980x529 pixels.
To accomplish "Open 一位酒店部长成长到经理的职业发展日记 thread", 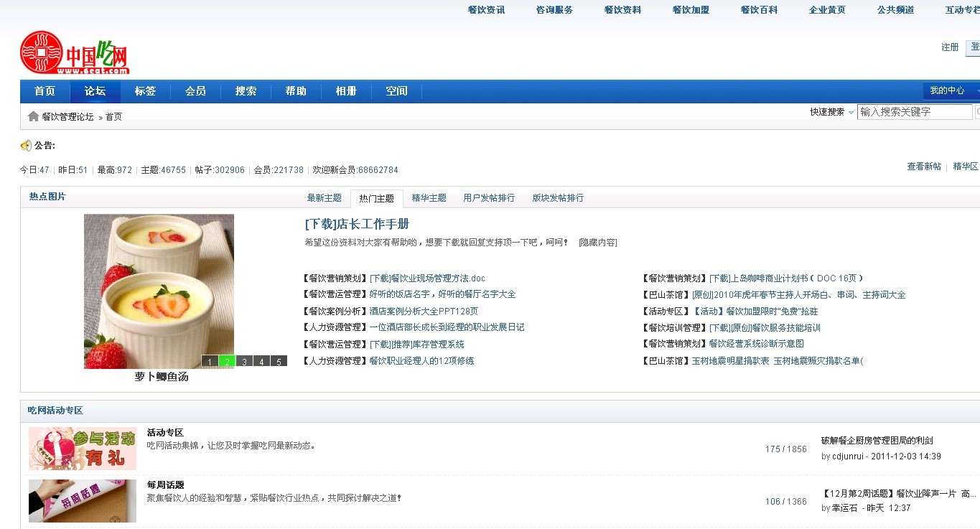I will tap(447, 327).
